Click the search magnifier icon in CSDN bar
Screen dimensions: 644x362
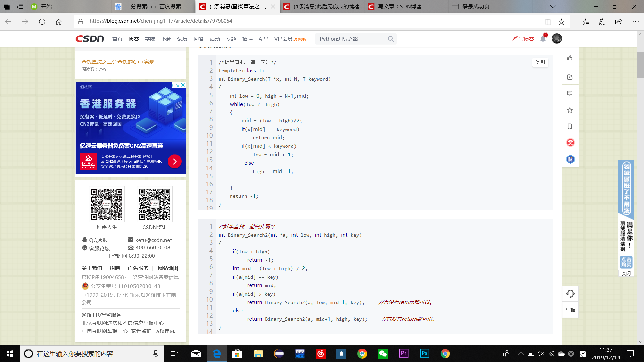391,39
